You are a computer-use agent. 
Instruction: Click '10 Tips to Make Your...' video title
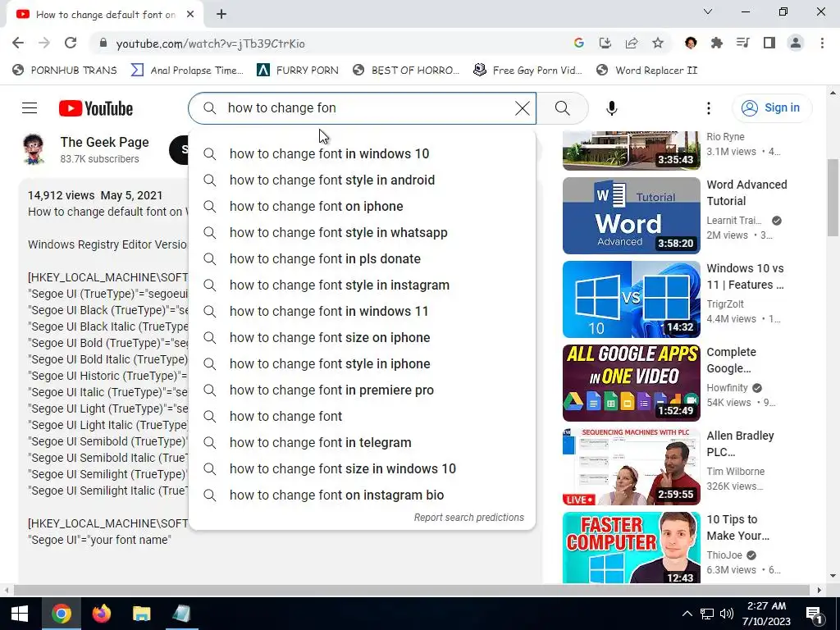(737, 527)
